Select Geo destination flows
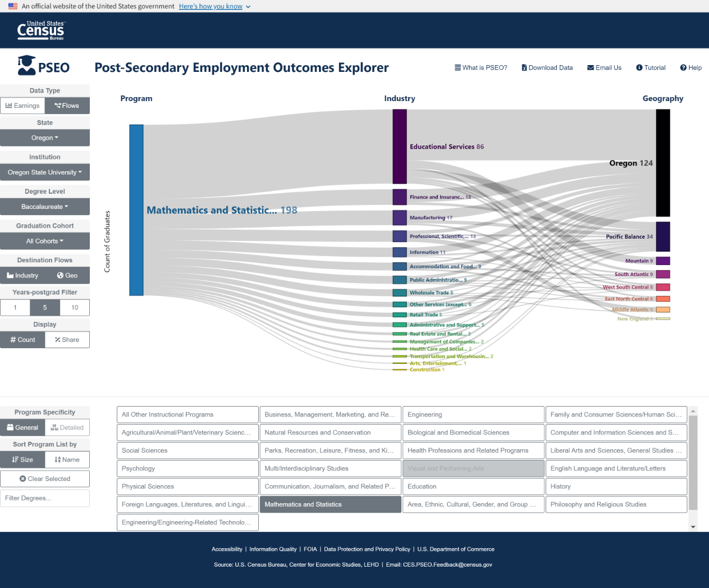The height and width of the screenshot is (588, 709). tap(67, 276)
